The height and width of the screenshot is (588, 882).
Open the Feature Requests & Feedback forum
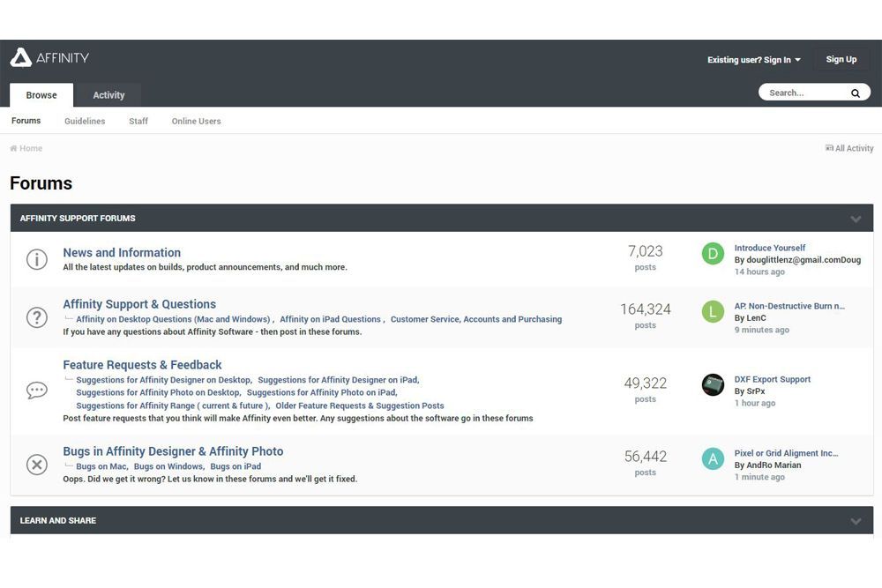pyautogui.click(x=142, y=365)
